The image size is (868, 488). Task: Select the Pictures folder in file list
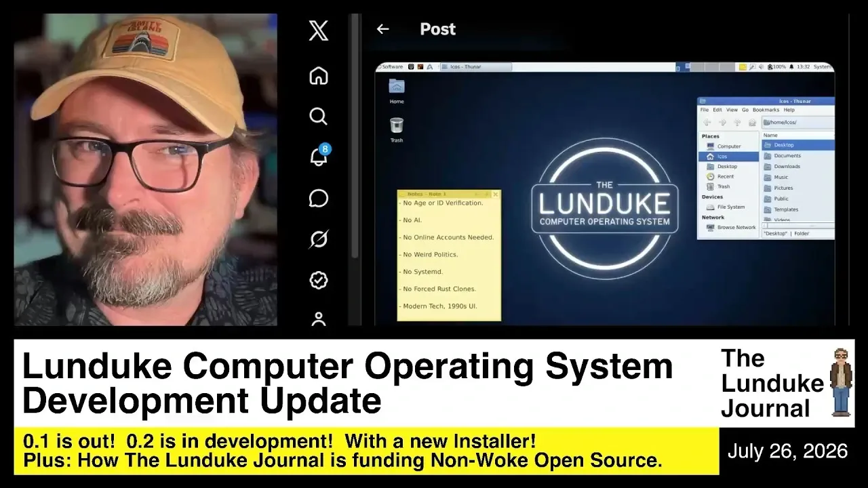click(x=797, y=188)
